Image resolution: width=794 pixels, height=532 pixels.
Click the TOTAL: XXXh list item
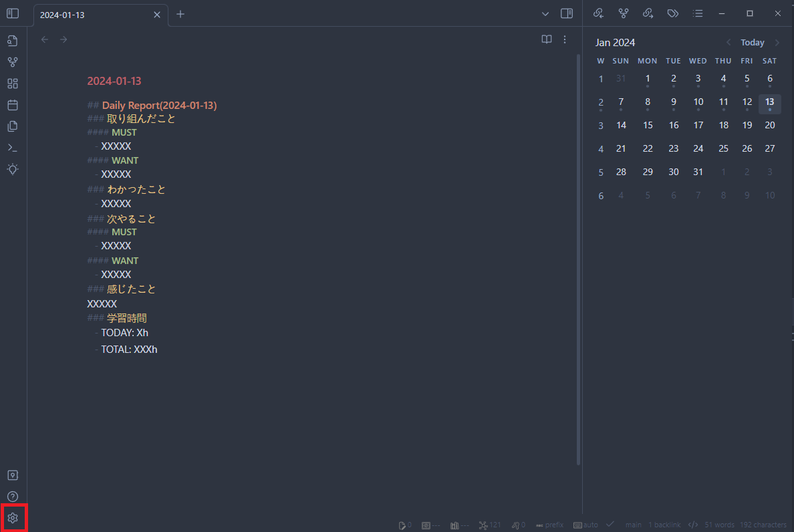click(x=129, y=350)
